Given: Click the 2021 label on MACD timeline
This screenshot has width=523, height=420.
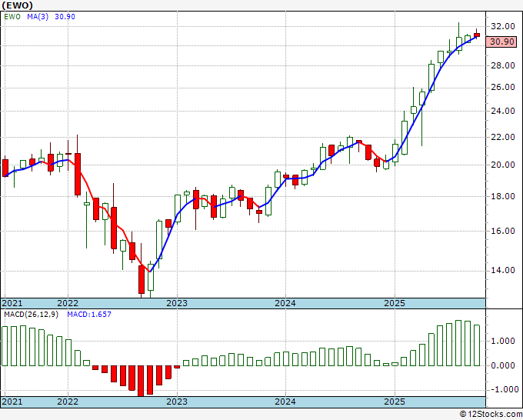Looking at the screenshot, I should (x=12, y=402).
